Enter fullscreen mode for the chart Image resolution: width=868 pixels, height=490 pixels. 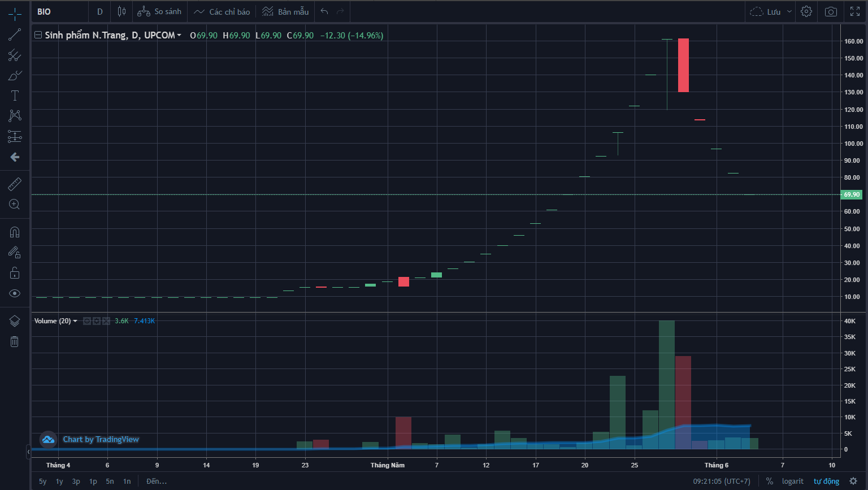(855, 11)
